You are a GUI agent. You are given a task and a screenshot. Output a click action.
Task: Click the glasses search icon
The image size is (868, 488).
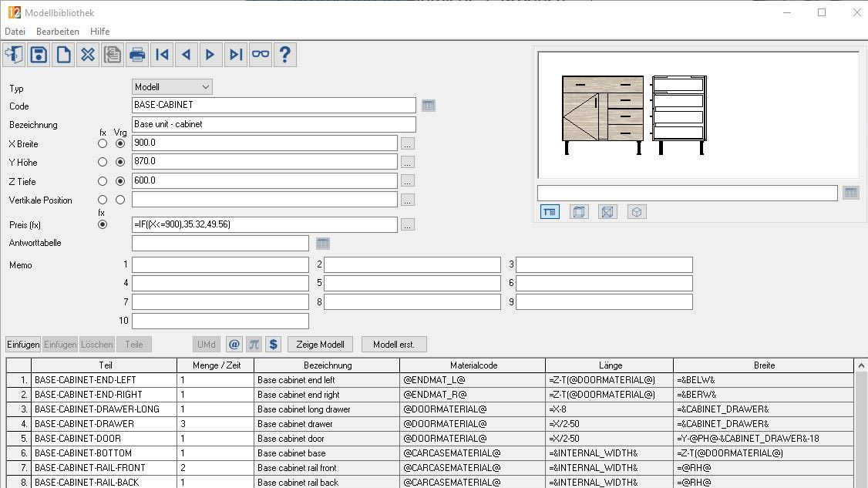click(261, 55)
